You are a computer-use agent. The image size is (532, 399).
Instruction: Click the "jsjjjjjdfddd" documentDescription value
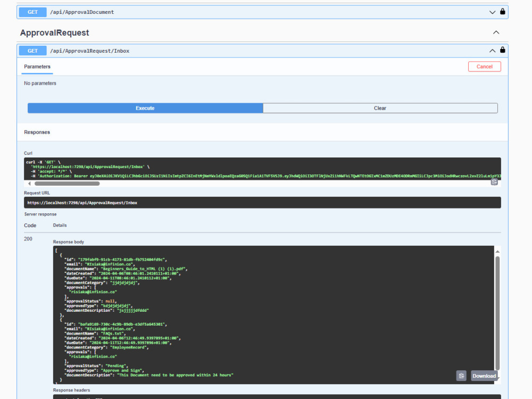(x=132, y=311)
